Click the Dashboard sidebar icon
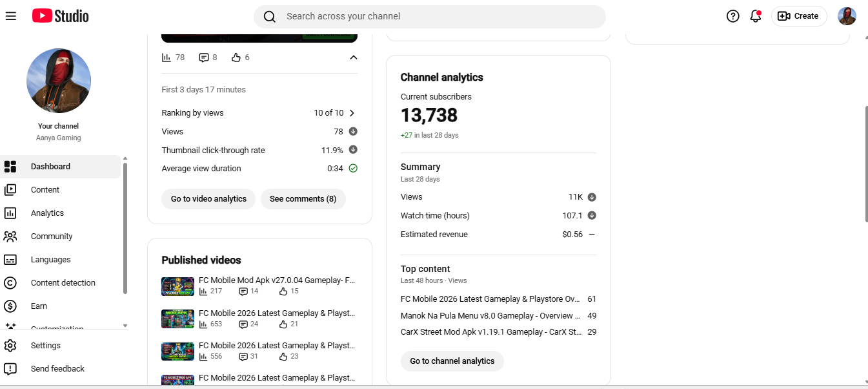Screen dimensions: 868x389 tap(10, 167)
